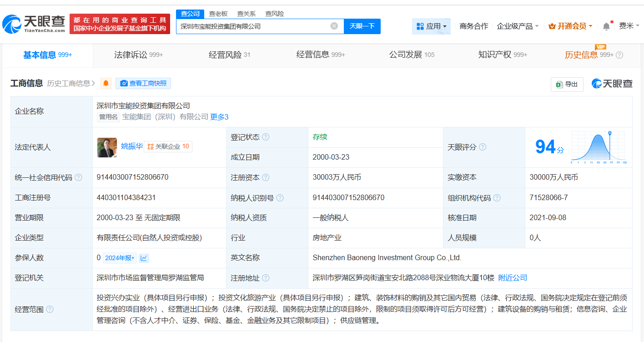This screenshot has height=342, width=644.
Task: Open the 附近公司 link
Action: 512,277
